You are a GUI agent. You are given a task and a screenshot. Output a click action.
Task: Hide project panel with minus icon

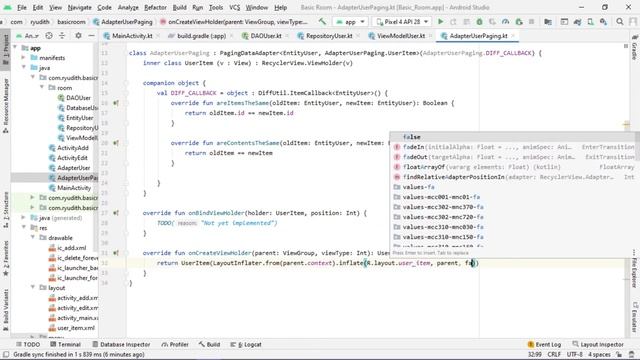pyautogui.click(x=91, y=36)
